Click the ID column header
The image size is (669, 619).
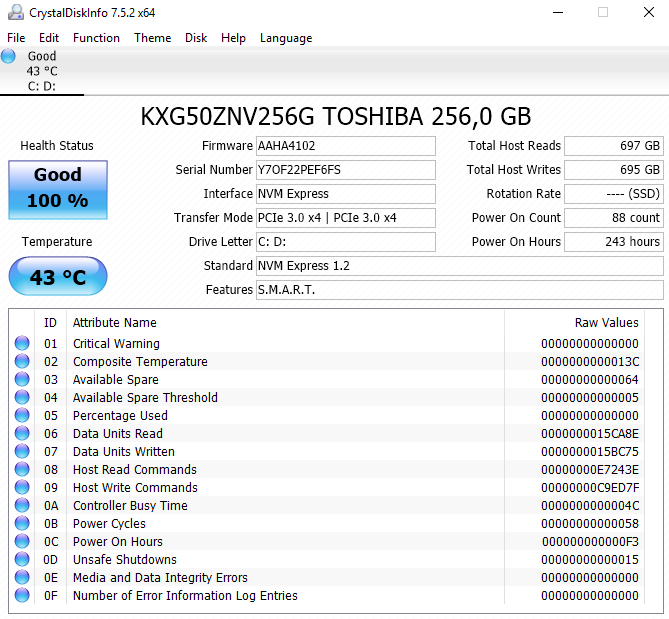click(x=50, y=323)
